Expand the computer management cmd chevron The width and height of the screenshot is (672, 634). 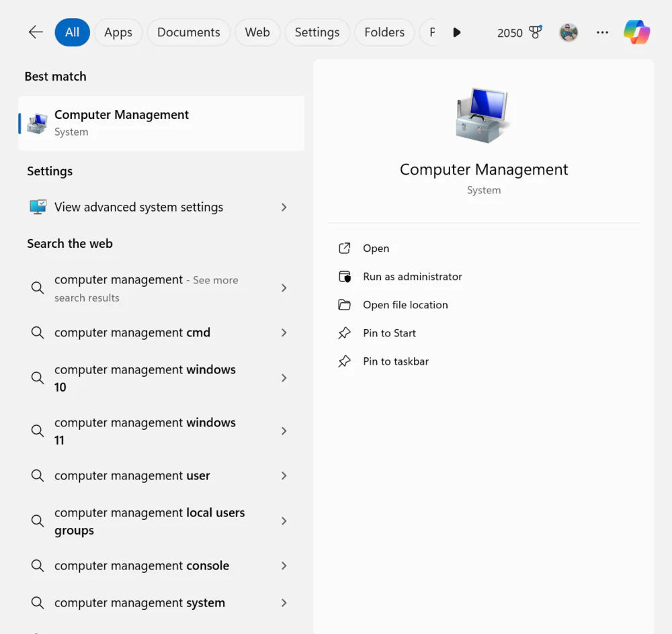click(x=284, y=332)
